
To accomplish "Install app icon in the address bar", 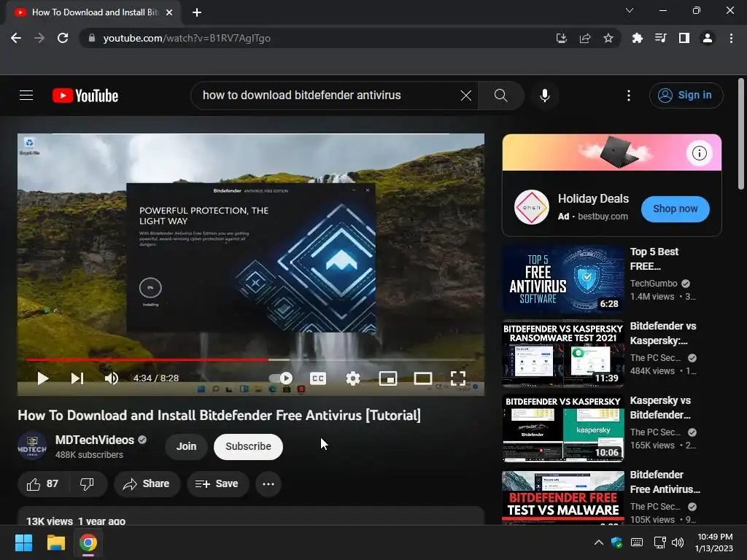I will click(x=562, y=38).
